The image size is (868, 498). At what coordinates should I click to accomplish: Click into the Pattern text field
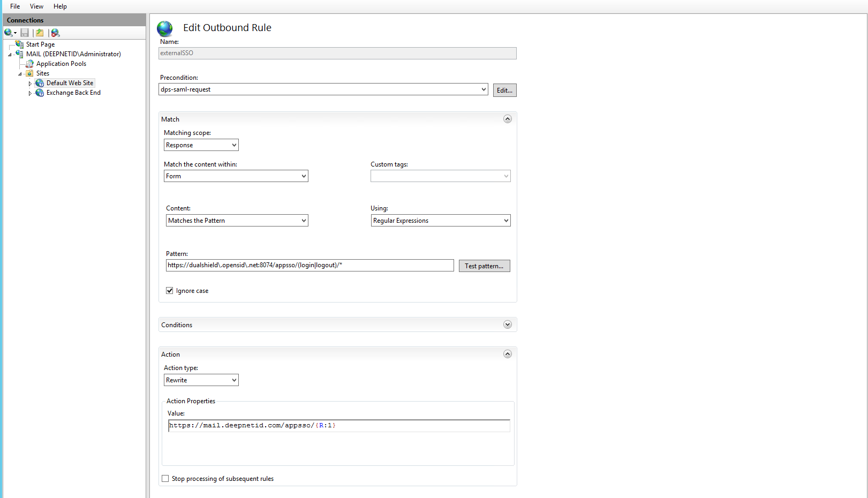310,266
